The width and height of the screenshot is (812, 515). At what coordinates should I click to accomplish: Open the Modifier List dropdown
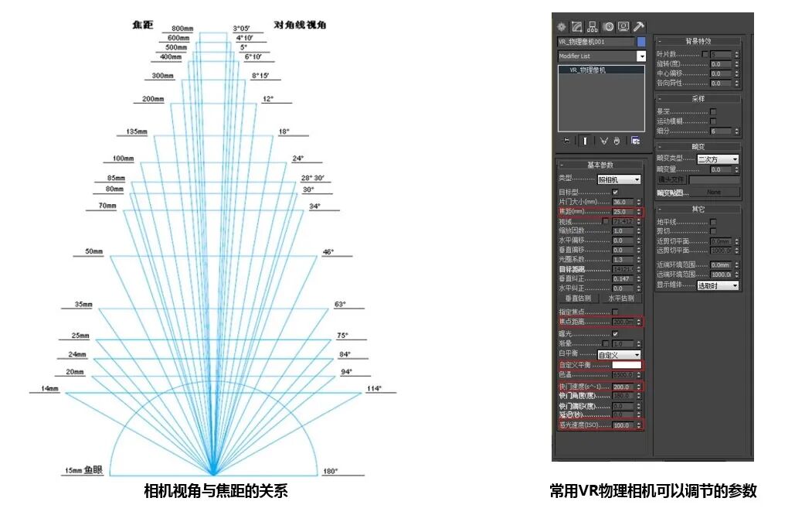pyautogui.click(x=602, y=56)
